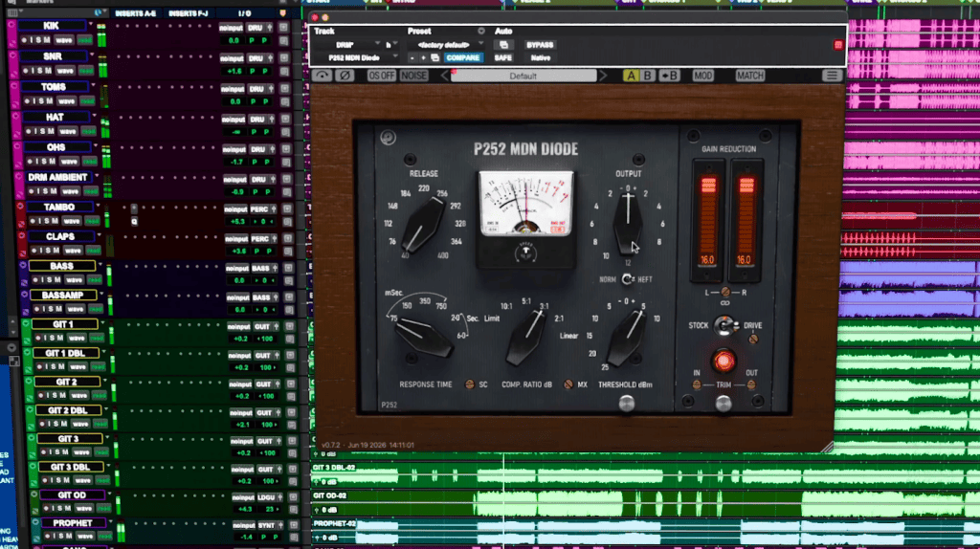Click the red power lamp button

(724, 361)
